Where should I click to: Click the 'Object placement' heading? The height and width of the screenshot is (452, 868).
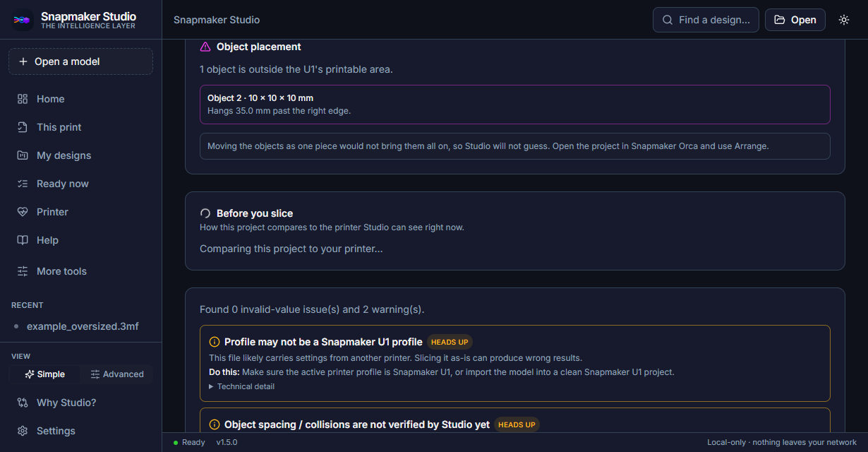point(259,47)
